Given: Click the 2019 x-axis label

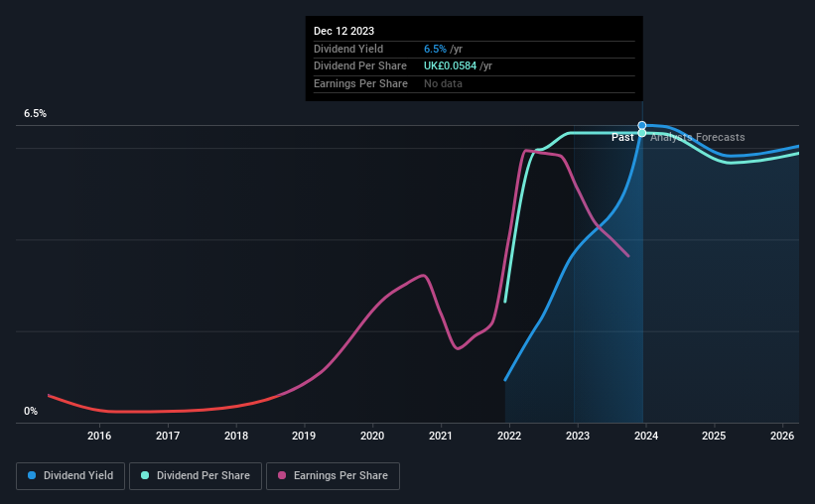Looking at the screenshot, I should pyautogui.click(x=304, y=436).
